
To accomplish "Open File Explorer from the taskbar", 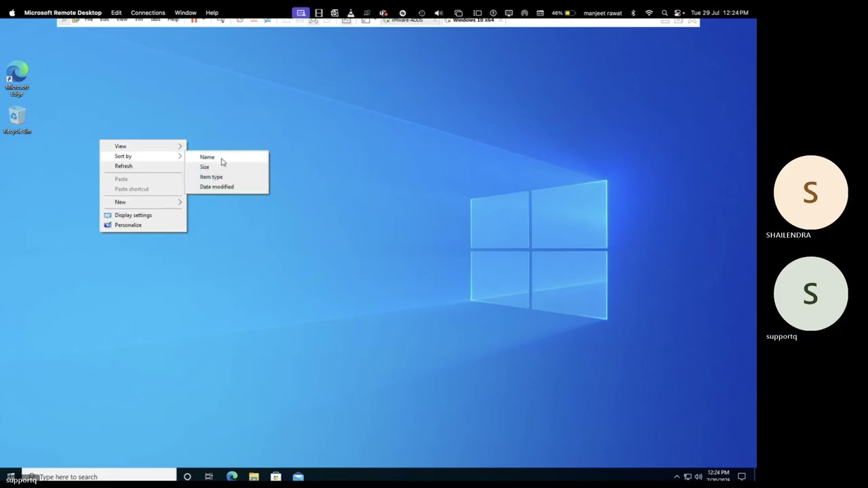I will pyautogui.click(x=254, y=476).
